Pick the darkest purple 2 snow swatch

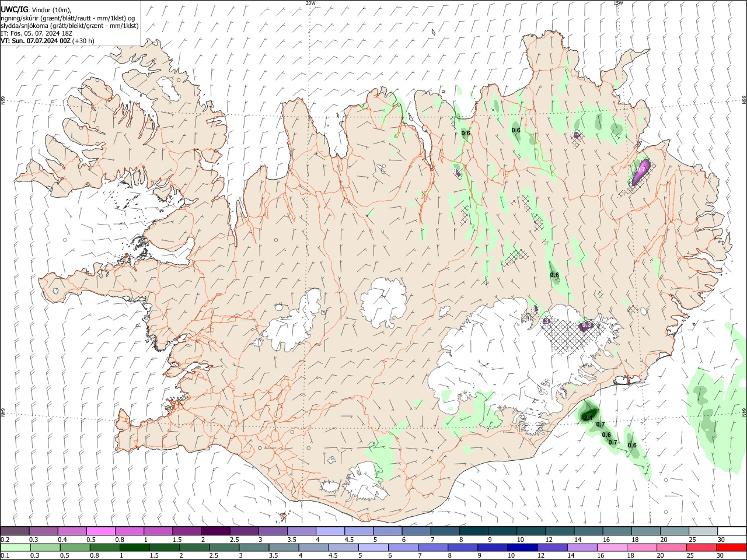pyautogui.click(x=215, y=531)
